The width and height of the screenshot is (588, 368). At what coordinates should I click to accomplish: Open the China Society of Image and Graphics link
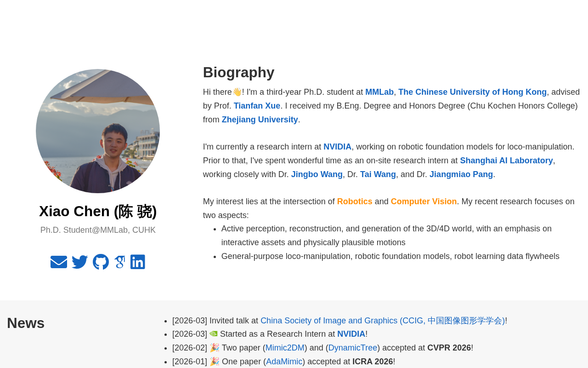[383, 321]
